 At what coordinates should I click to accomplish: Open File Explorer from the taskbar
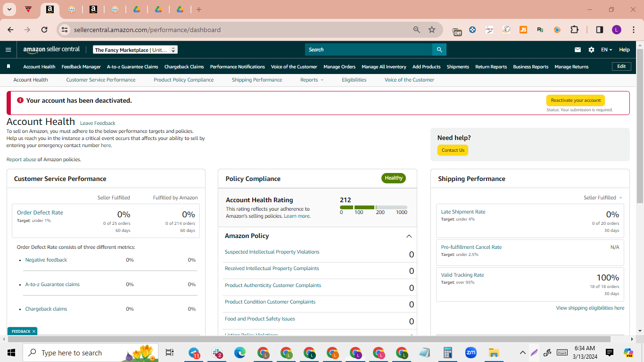(x=494, y=353)
